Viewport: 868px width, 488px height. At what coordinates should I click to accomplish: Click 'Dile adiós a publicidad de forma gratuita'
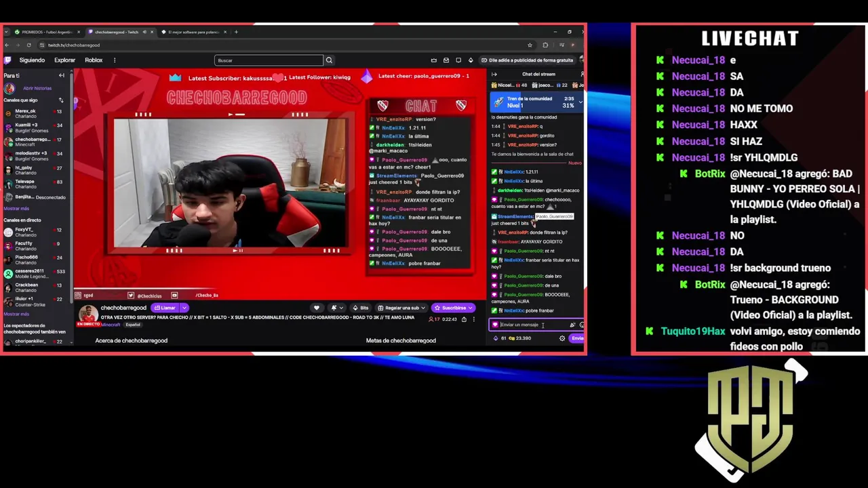click(x=527, y=60)
